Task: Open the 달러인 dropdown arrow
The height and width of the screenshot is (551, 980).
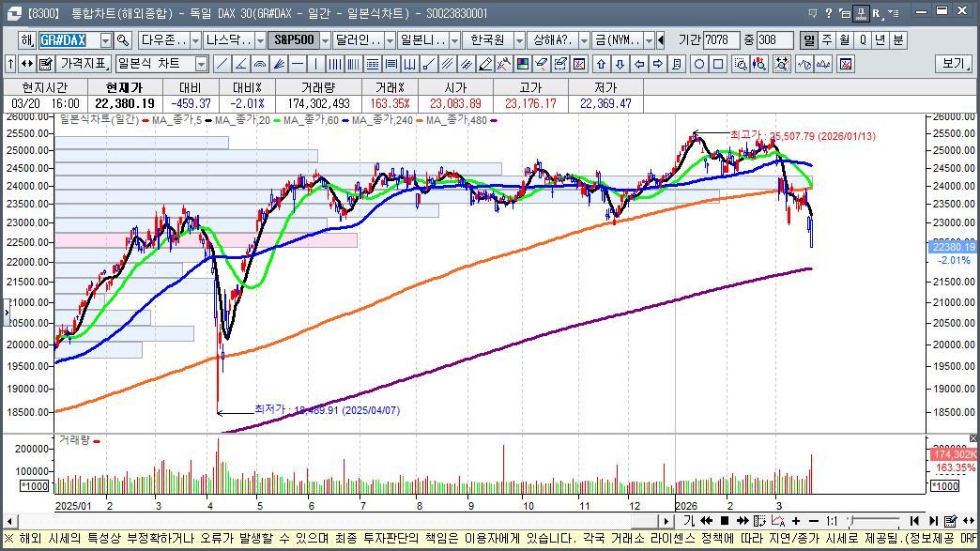Action: pos(390,40)
